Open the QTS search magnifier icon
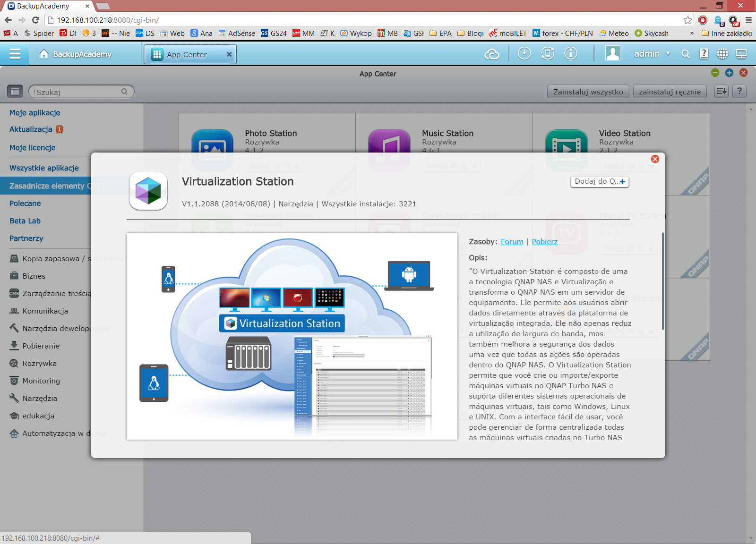756x544 pixels. point(686,54)
